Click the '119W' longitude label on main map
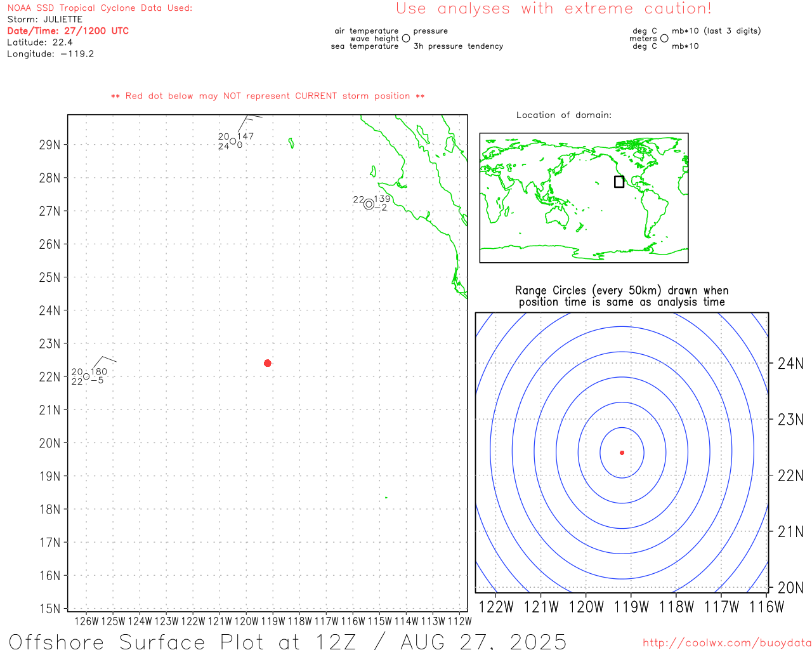The height and width of the screenshot is (650, 812). click(x=273, y=621)
